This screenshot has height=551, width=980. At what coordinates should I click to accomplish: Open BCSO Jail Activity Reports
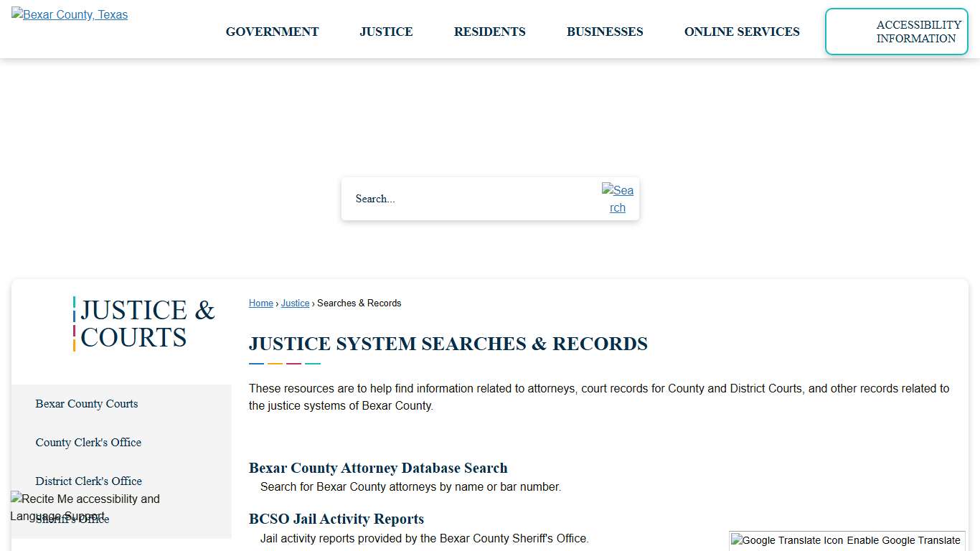pos(336,519)
